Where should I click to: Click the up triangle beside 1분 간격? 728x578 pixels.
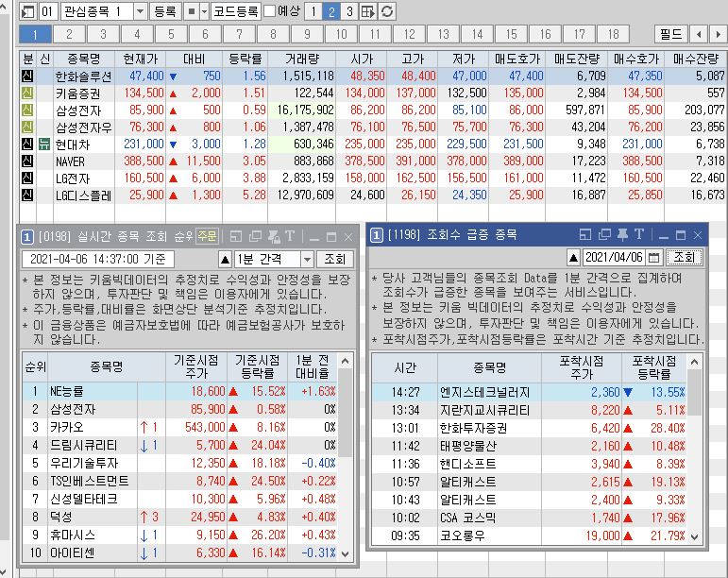coord(225,259)
